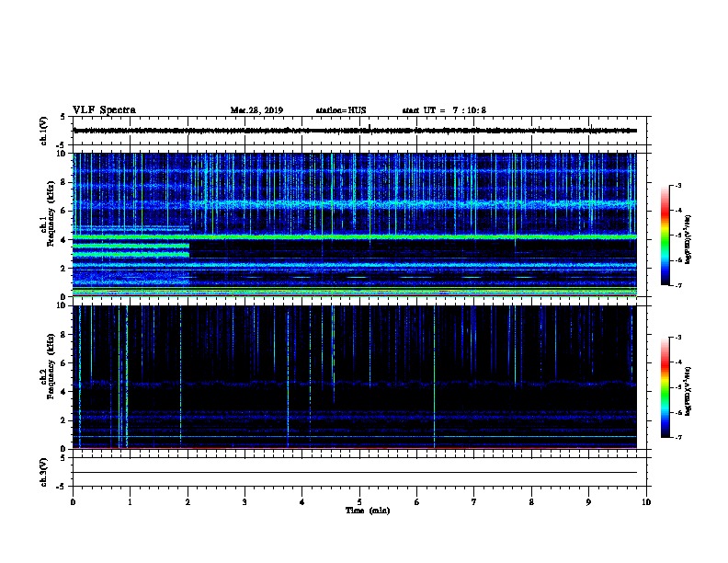
Task: Select the "start UT = 7:10:8" text
Action: (x=444, y=110)
